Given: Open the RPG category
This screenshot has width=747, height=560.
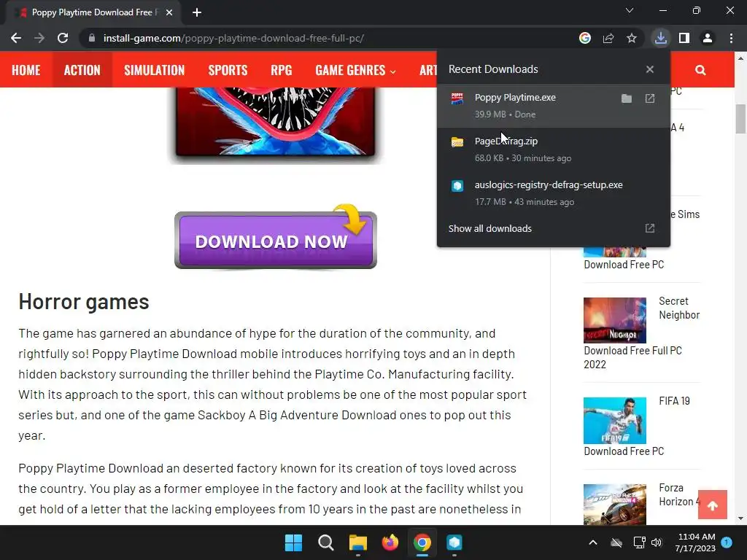Looking at the screenshot, I should (x=281, y=70).
